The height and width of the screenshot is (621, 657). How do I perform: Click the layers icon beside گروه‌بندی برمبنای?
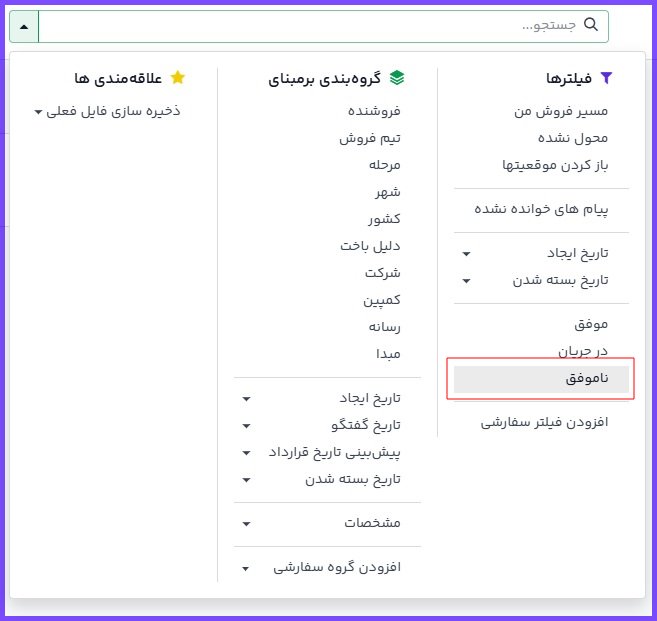pos(398,78)
